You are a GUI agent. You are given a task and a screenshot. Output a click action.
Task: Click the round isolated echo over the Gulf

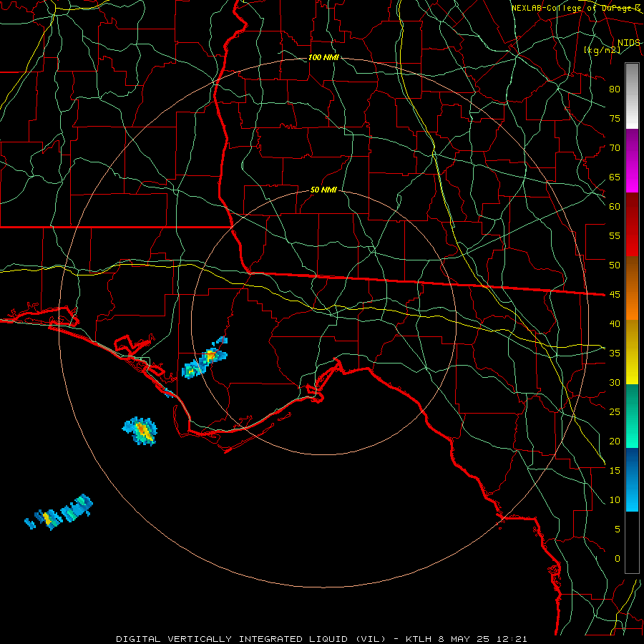(140, 431)
